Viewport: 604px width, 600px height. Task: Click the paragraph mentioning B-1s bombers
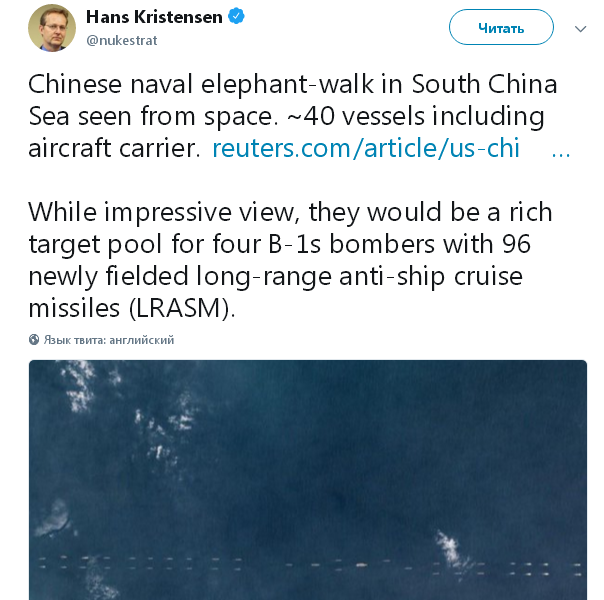pyautogui.click(x=290, y=260)
